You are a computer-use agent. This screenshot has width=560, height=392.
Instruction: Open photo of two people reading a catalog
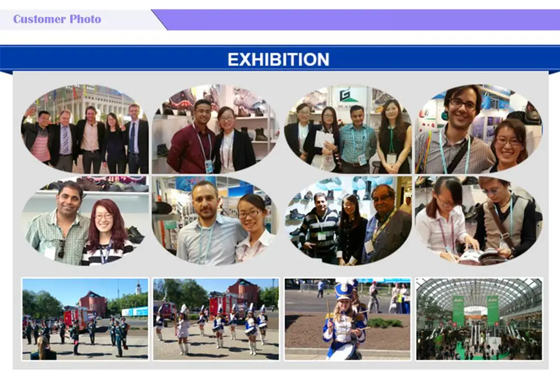pyautogui.click(x=479, y=221)
